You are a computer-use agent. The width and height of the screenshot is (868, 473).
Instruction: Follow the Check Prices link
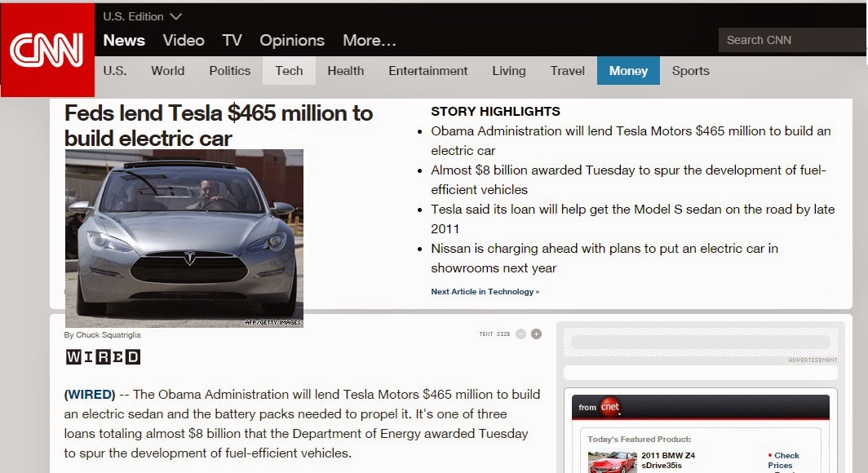[785, 460]
